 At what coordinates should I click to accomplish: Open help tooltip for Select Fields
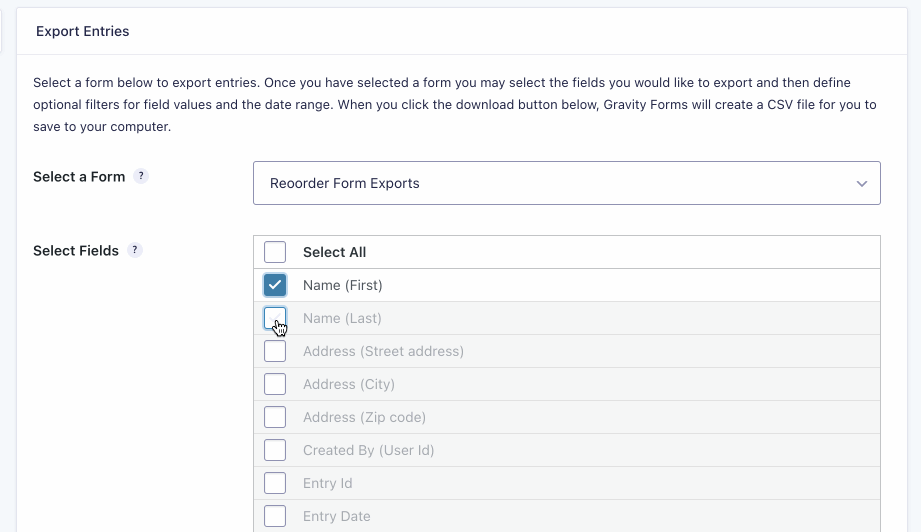[135, 251]
